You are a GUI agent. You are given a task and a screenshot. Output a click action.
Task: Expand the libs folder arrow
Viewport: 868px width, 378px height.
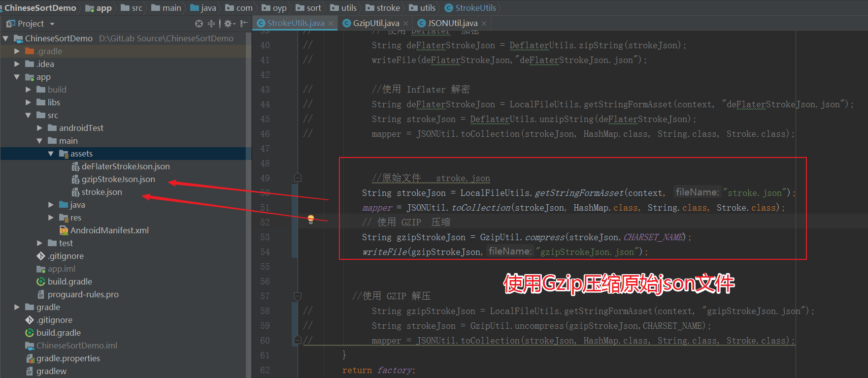pyautogui.click(x=28, y=102)
